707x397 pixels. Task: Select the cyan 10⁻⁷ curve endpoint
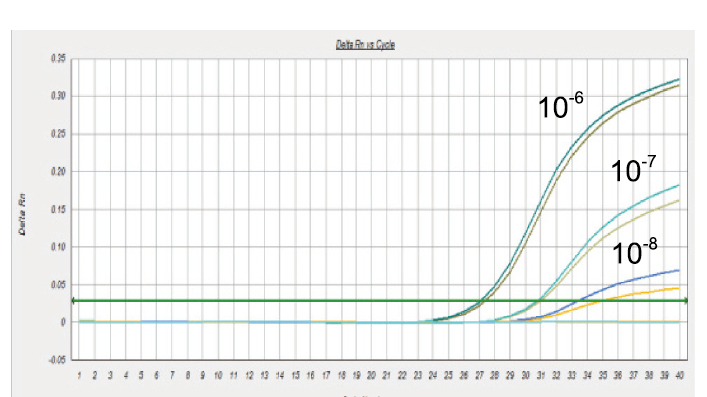point(678,185)
